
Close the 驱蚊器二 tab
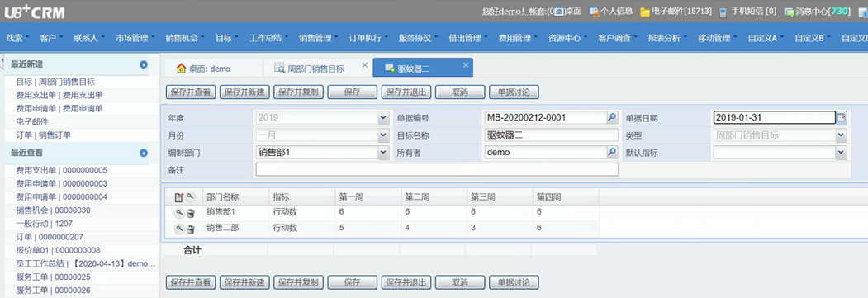466,65
